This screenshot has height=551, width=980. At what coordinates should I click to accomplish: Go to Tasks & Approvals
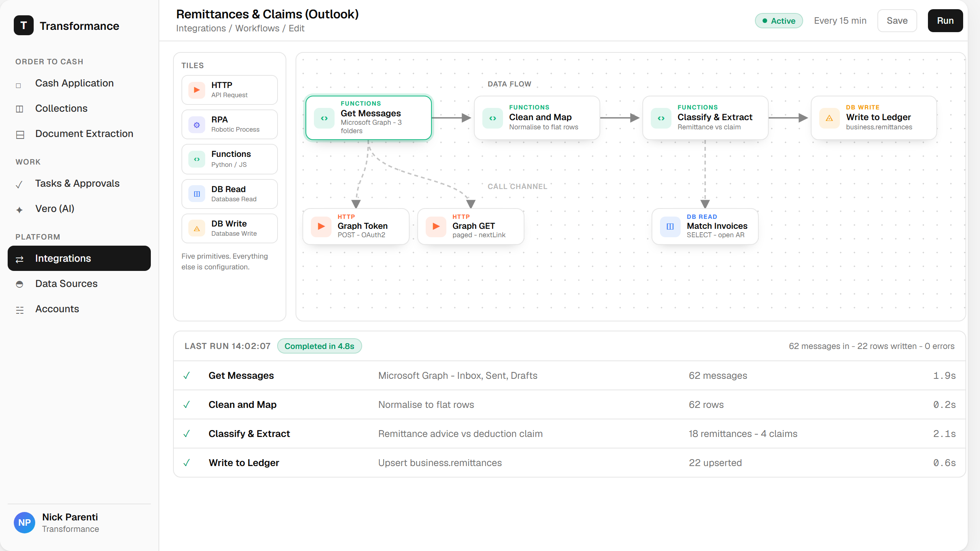tap(79, 183)
